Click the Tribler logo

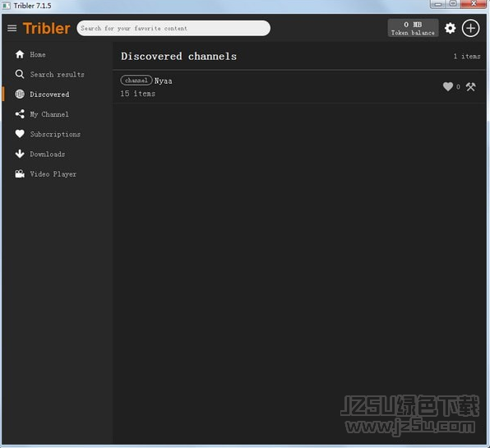[x=47, y=29]
